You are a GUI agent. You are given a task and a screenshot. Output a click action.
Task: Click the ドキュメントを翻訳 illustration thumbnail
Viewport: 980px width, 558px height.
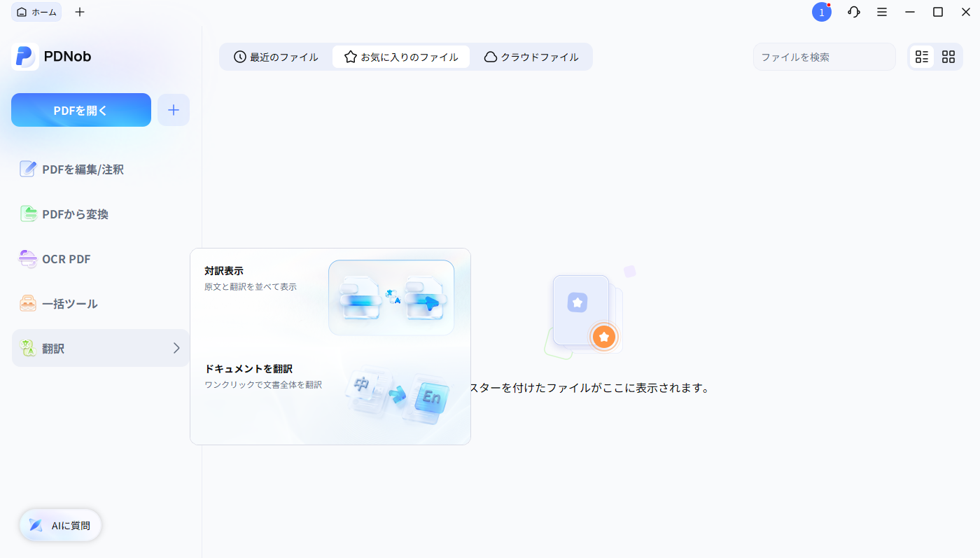[x=398, y=396]
